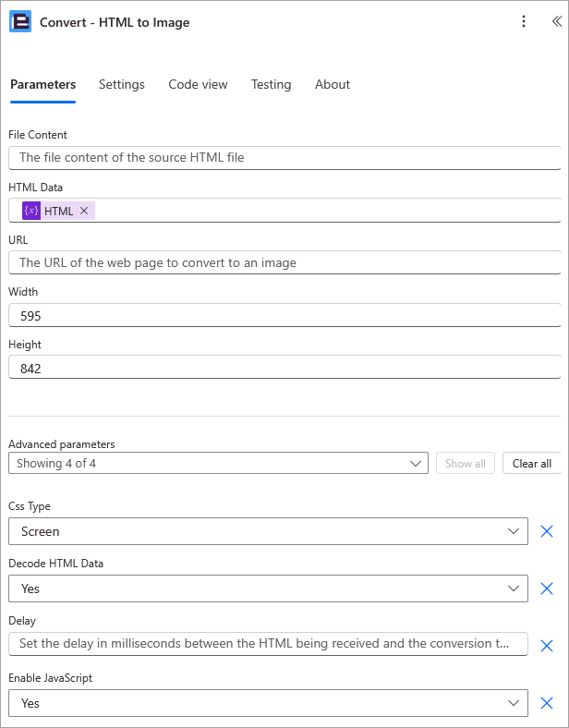Click the Encodian connector logo icon
The image size is (569, 728).
[x=20, y=22]
